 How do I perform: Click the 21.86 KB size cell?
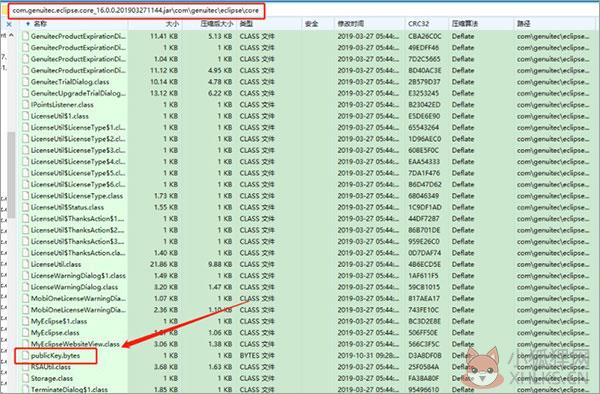coord(164,264)
